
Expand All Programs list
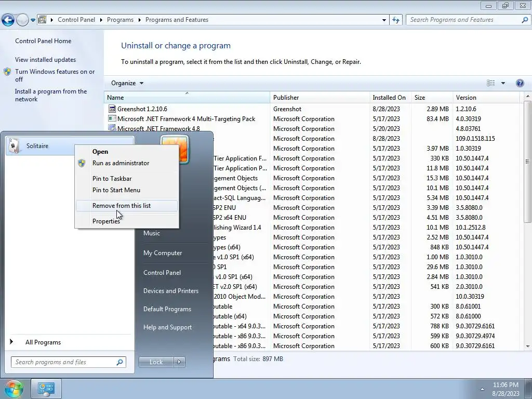click(x=43, y=342)
